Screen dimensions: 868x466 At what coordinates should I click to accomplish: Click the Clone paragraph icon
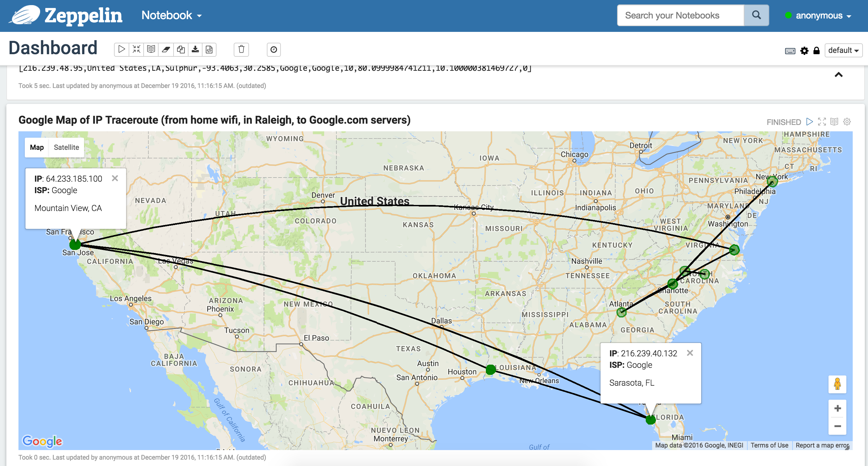(181, 49)
